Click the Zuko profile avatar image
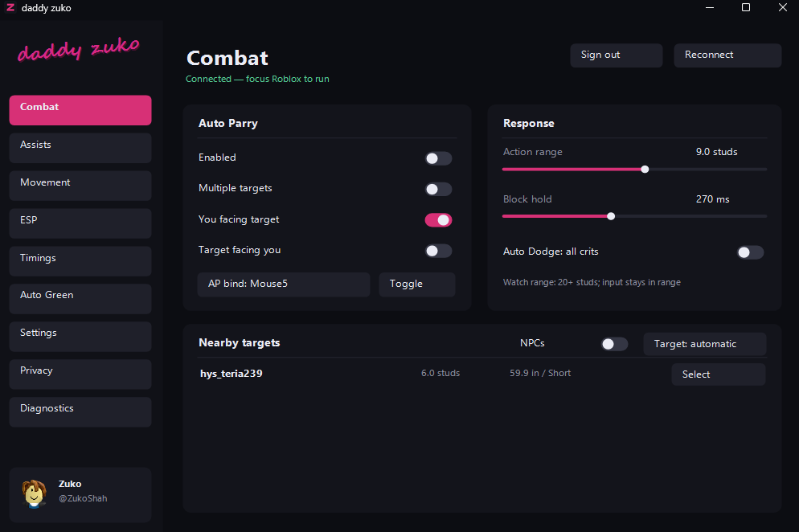799x532 pixels. coord(34,493)
